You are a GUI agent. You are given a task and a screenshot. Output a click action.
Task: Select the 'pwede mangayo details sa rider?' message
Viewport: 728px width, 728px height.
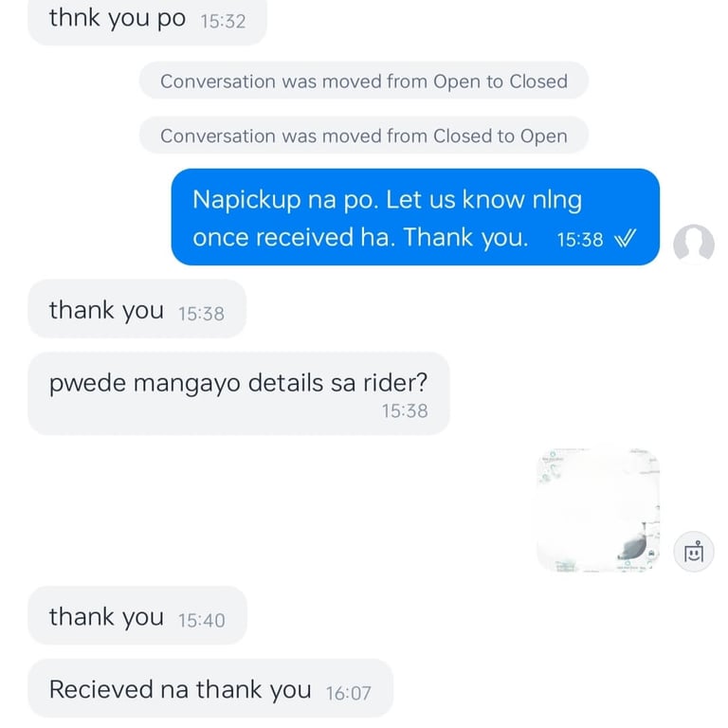coord(239,393)
